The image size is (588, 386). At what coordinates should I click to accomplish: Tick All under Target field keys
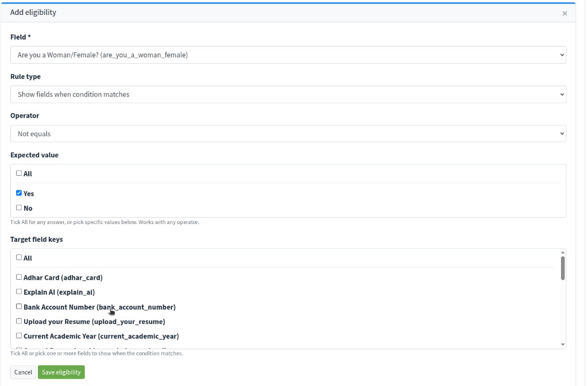(19, 257)
